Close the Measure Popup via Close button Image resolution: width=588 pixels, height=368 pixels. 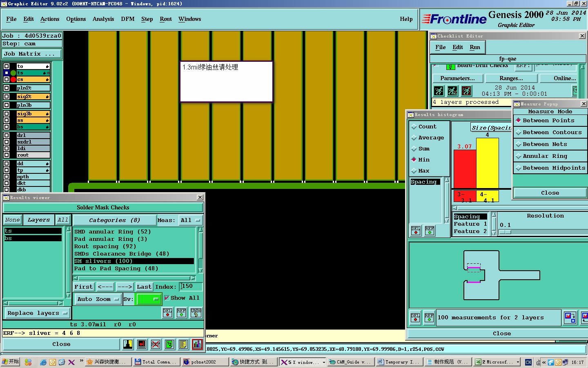pyautogui.click(x=550, y=193)
